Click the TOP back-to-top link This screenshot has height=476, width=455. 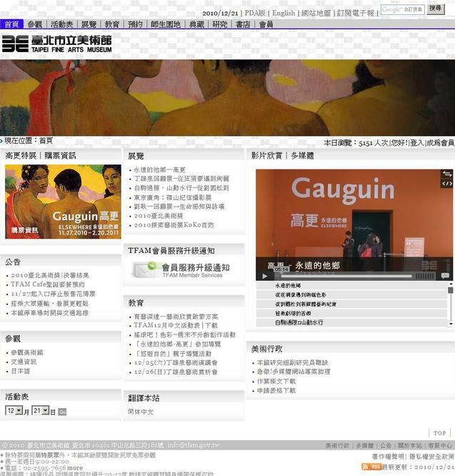pyautogui.click(x=439, y=433)
